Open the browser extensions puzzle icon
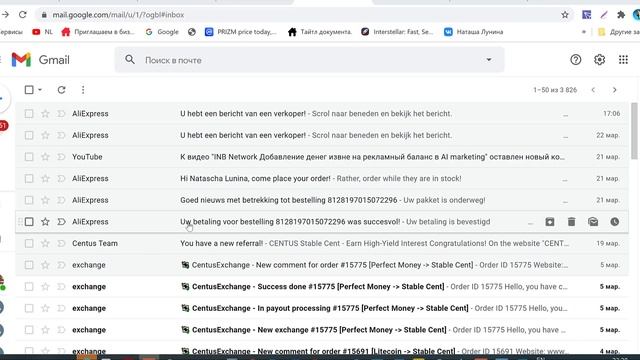Viewport: 640px width, 360px height. tap(621, 15)
